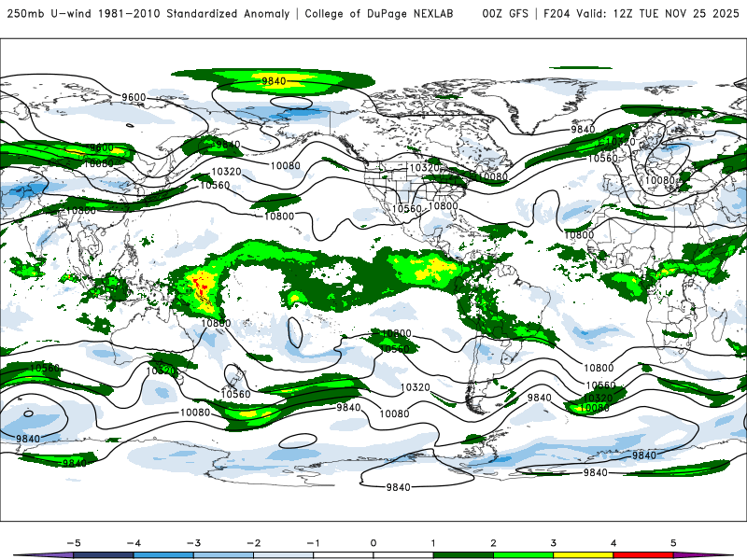Click the small closed contour inside the Arctic low
The image size is (747, 560).
click(x=291, y=103)
